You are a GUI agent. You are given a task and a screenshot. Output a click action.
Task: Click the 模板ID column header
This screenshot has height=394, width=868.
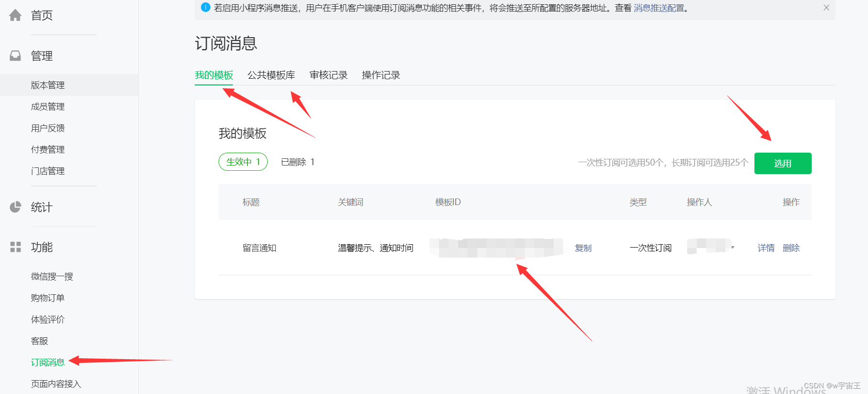(x=448, y=202)
